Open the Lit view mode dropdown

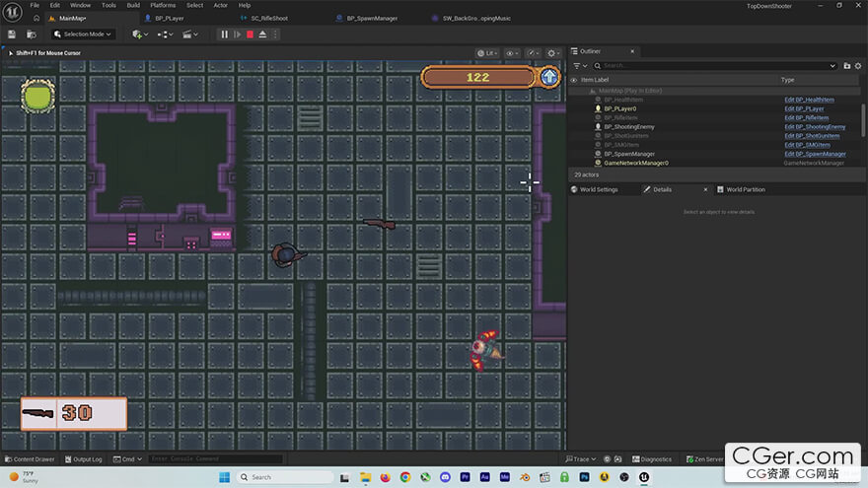[x=487, y=53]
